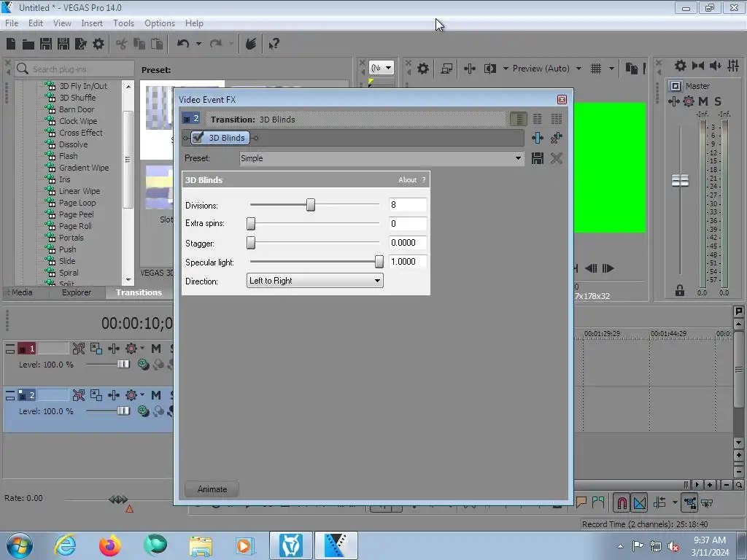Toggle Mute M button on track 1

click(156, 349)
